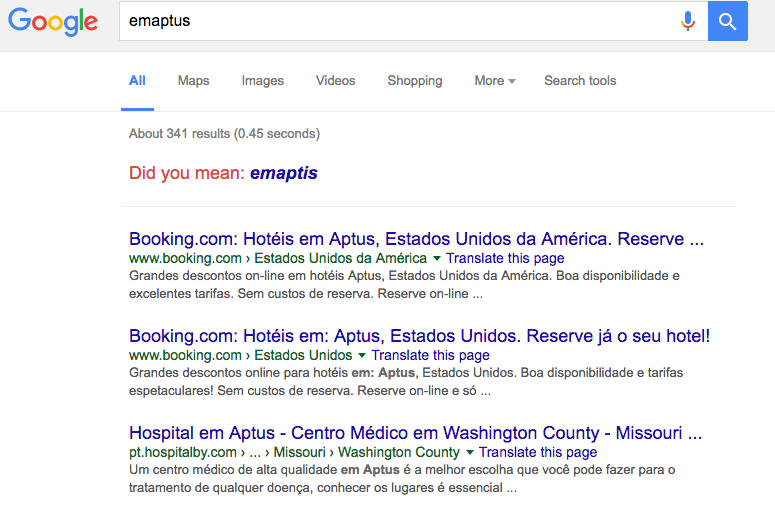
Task: Expand green arrow beside Estados Unidos breadcrumb
Action: 362,356
